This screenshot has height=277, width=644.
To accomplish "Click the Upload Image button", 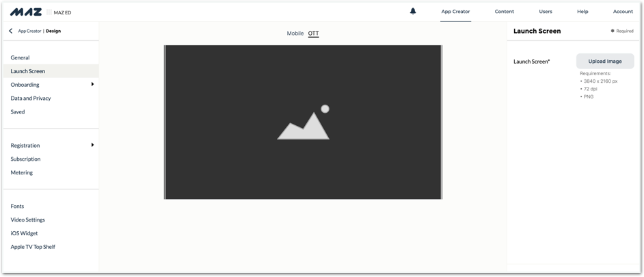I will tap(605, 62).
